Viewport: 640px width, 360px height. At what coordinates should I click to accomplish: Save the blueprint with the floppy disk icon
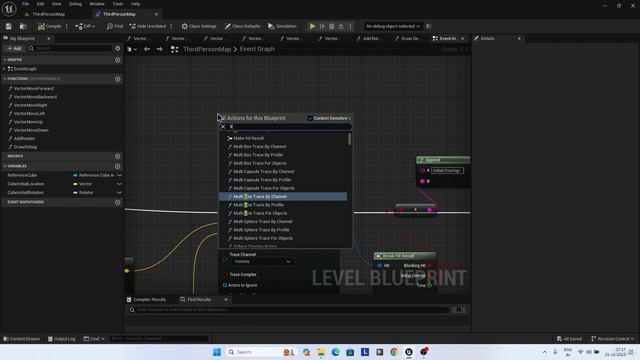click(9, 26)
